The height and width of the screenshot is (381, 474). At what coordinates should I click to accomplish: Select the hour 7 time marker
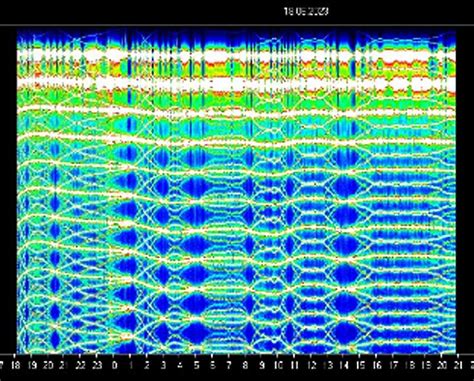point(229,366)
